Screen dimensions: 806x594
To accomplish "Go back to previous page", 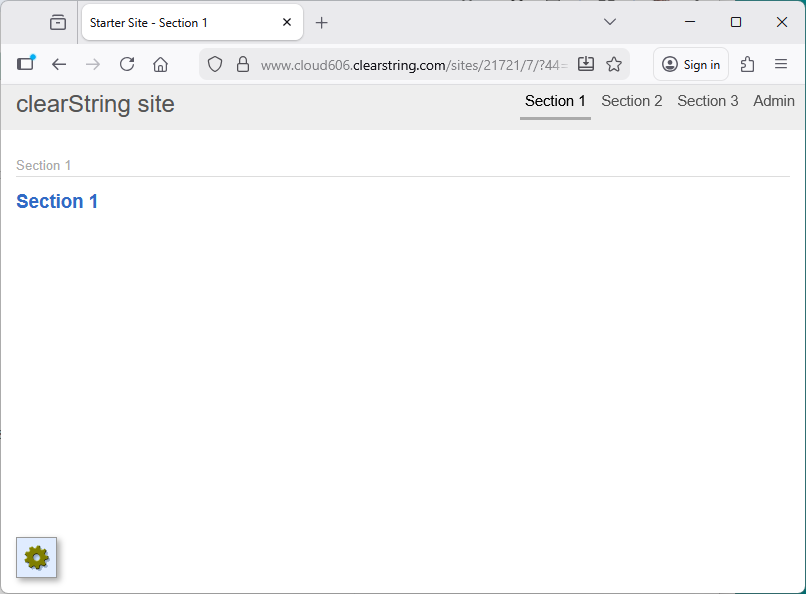I will point(59,64).
